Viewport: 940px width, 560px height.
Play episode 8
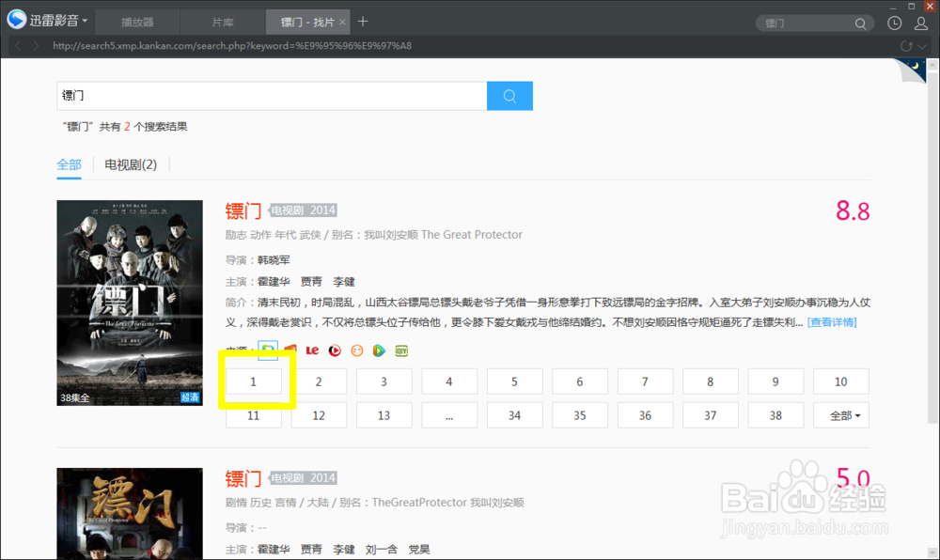[x=711, y=381]
